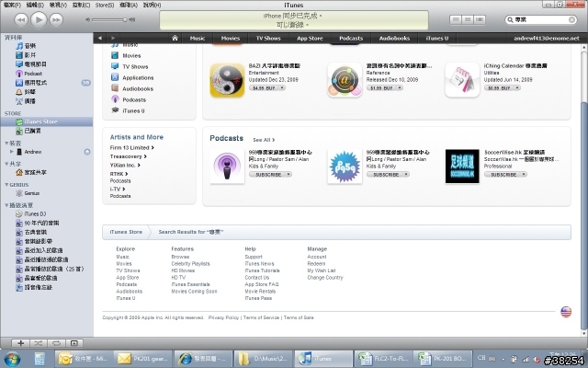
Task: Skip to previous track
Action: tap(21, 19)
